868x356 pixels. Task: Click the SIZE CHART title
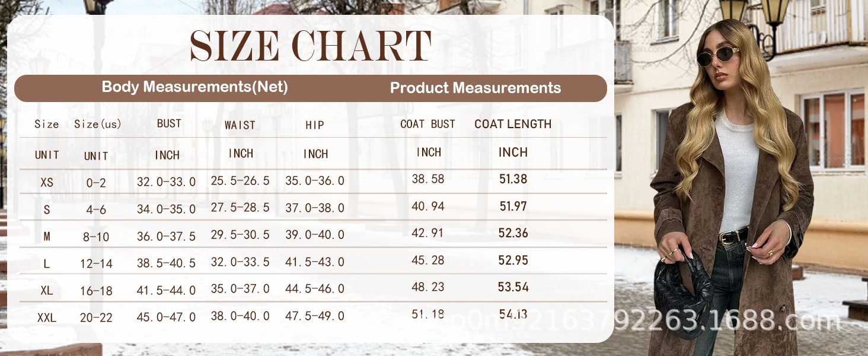click(311, 45)
